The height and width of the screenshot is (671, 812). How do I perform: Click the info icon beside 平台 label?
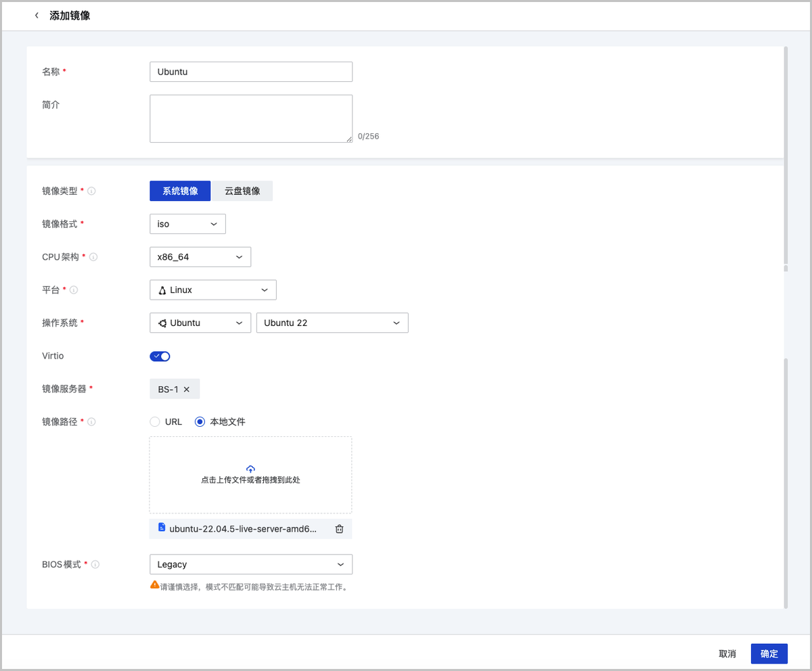coord(74,290)
